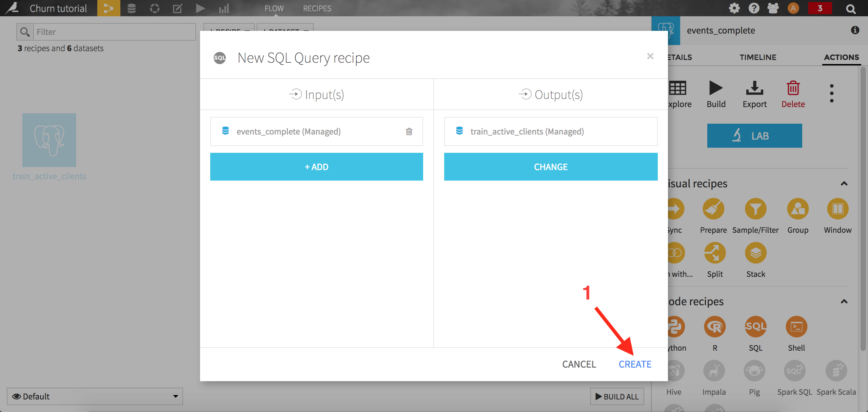Select the Group visual recipe

[x=798, y=209]
